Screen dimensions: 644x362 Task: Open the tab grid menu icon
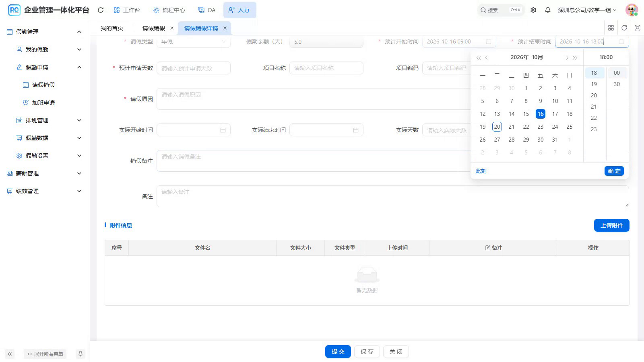pyautogui.click(x=611, y=28)
